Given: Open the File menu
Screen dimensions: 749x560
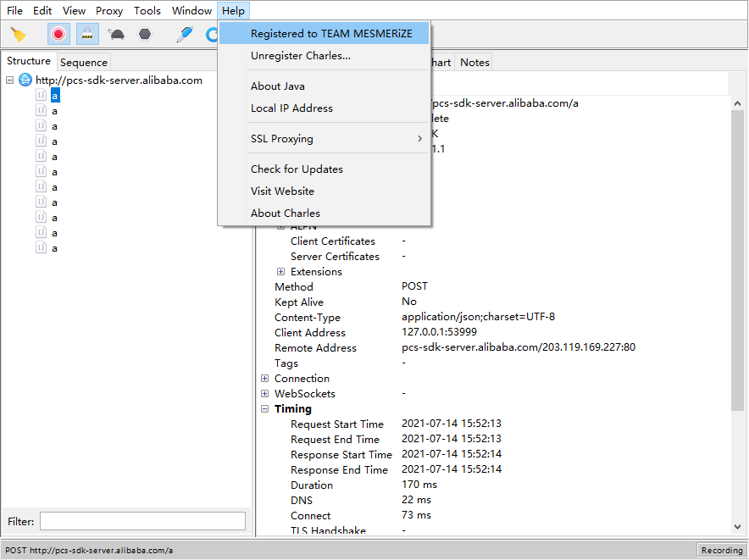Looking at the screenshot, I should pos(14,10).
